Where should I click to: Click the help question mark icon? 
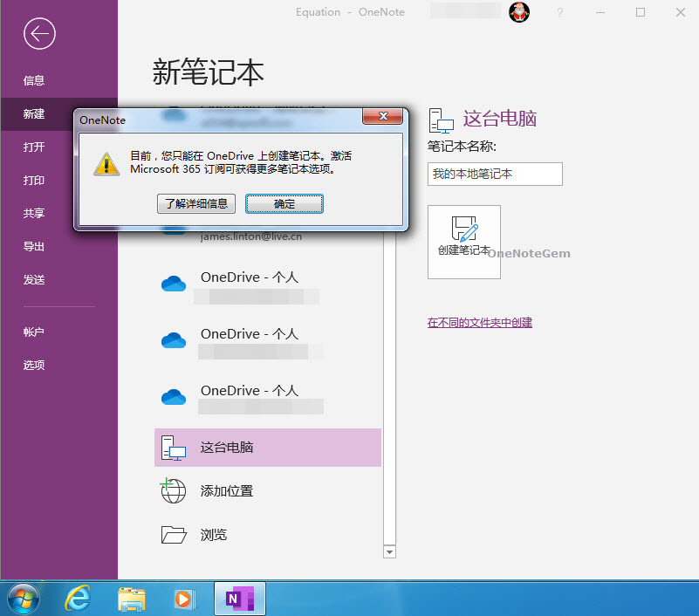(x=560, y=12)
